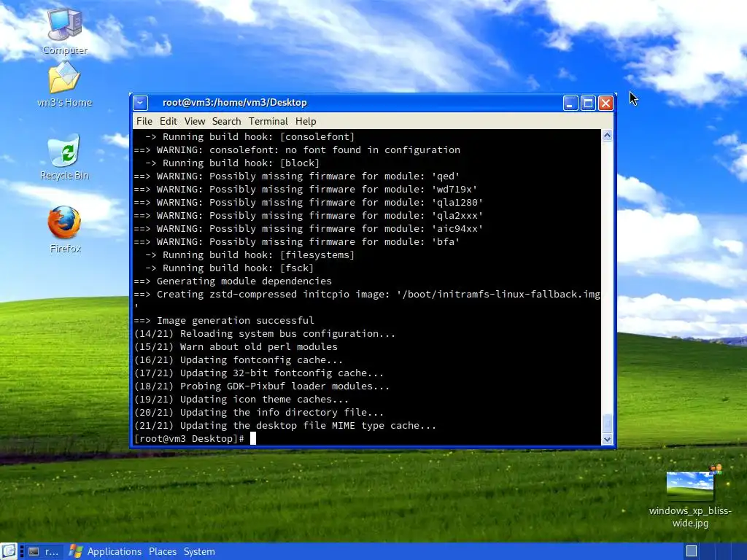This screenshot has width=747, height=560.
Task: Maximize the terminal window
Action: point(588,103)
